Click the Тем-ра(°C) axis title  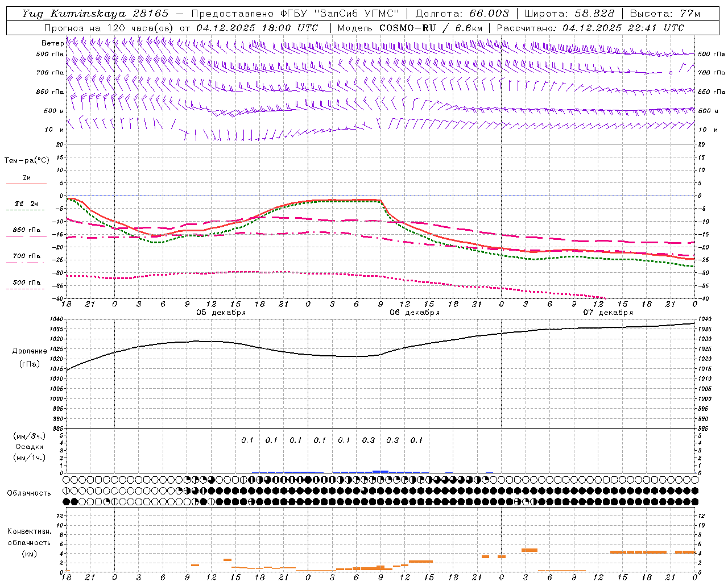[27, 161]
